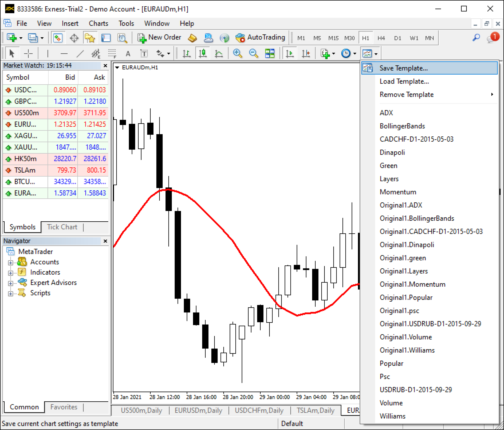Select the Candlesticks chart type icon
Screen dimensions: 504x430
click(x=203, y=53)
